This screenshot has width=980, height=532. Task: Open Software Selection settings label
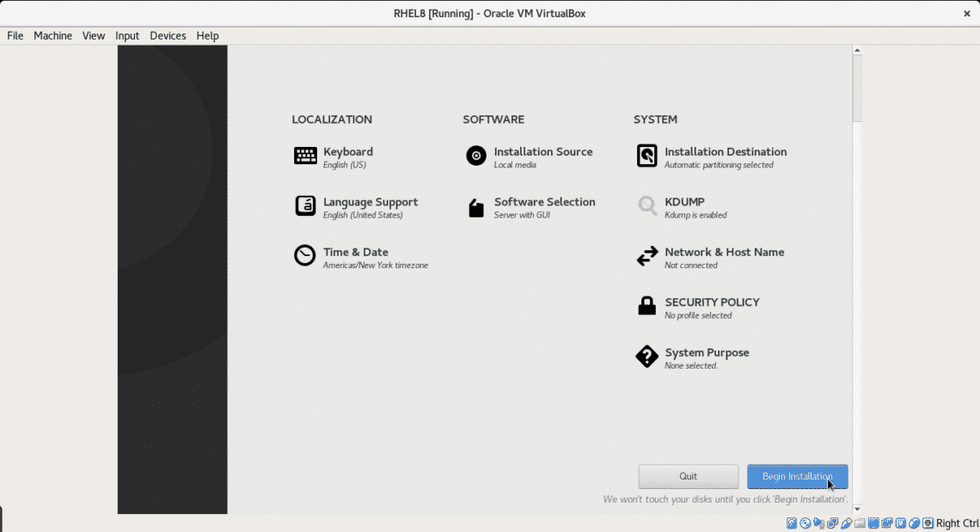pos(544,202)
